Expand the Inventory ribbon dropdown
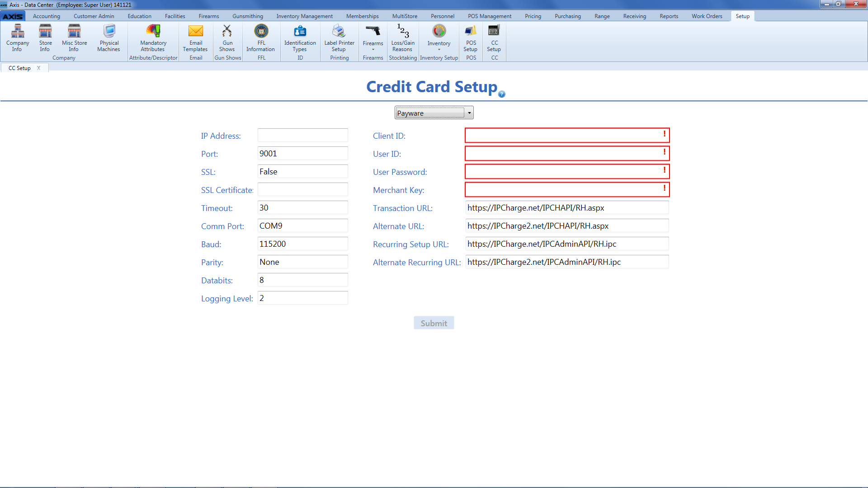Viewport: 868px width, 488px height. click(439, 38)
